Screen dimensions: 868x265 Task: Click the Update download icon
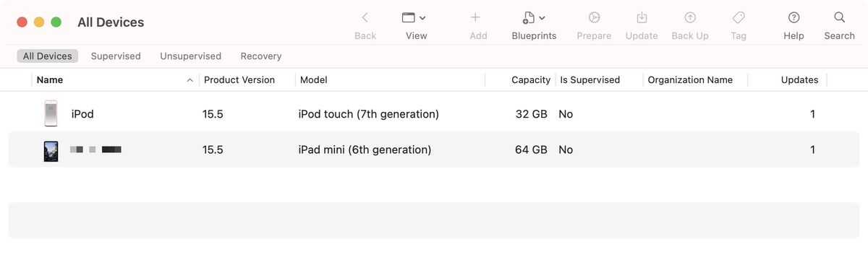pyautogui.click(x=642, y=17)
